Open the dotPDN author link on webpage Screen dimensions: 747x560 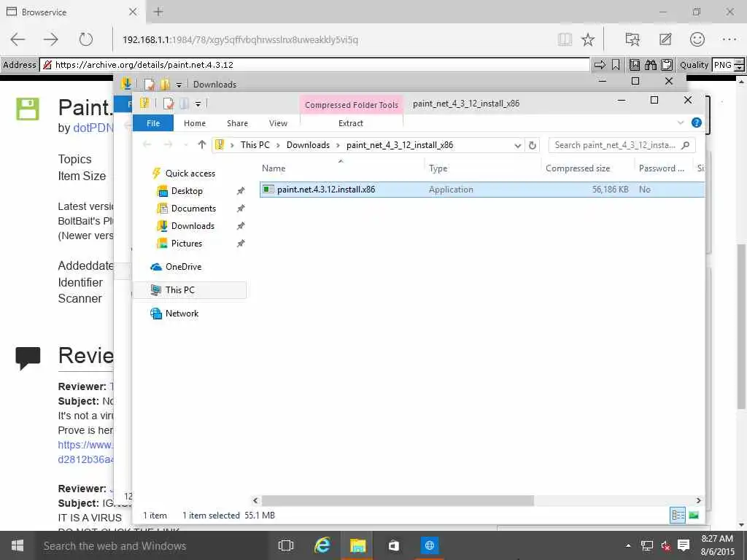pyautogui.click(x=93, y=128)
